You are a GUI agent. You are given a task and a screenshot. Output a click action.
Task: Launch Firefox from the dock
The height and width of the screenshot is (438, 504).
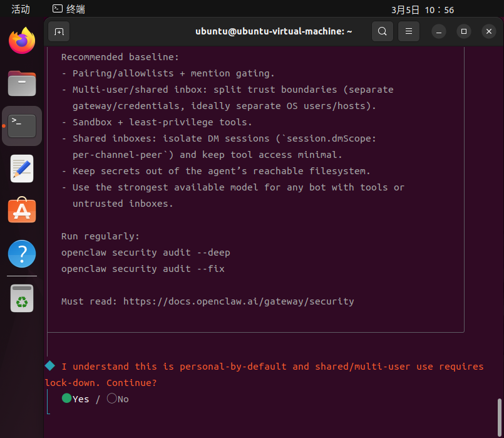click(x=22, y=41)
